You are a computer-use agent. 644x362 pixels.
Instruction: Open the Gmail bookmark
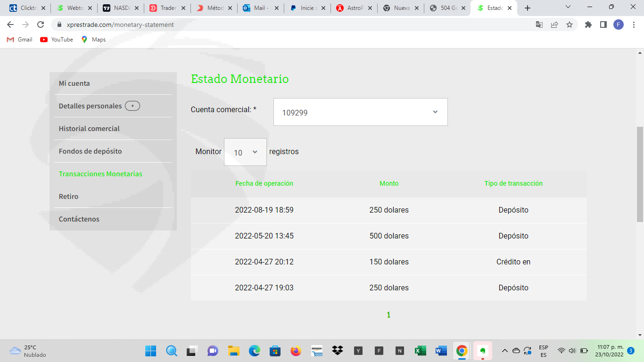pyautogui.click(x=20, y=40)
